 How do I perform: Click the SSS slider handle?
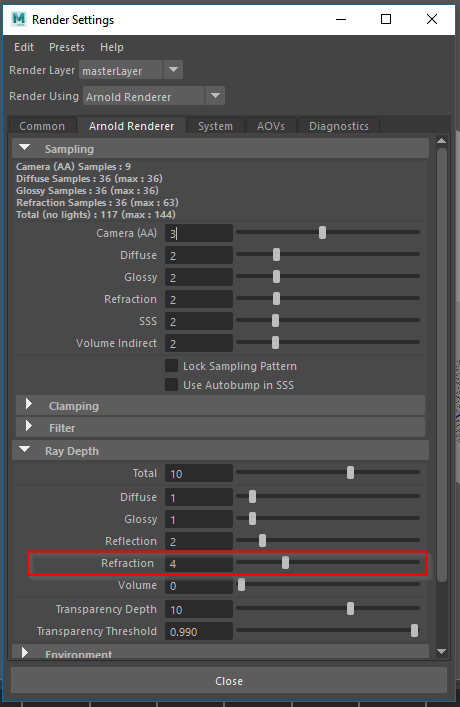[276, 321]
